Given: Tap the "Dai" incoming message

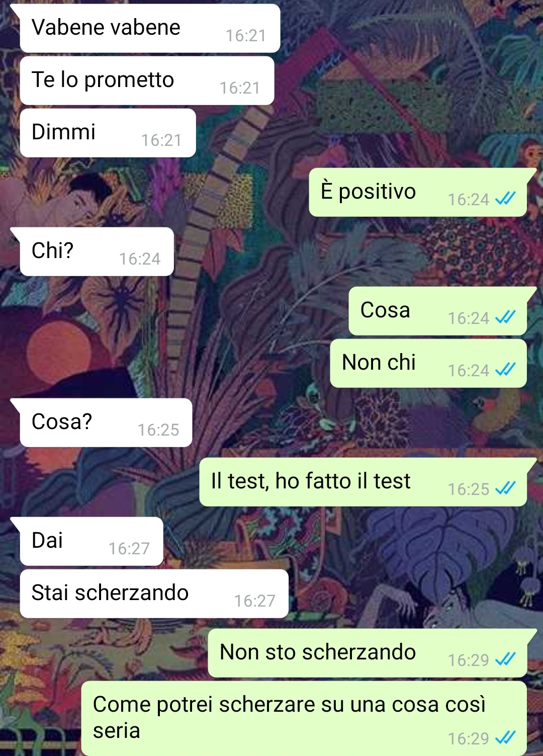Looking at the screenshot, I should (92, 541).
